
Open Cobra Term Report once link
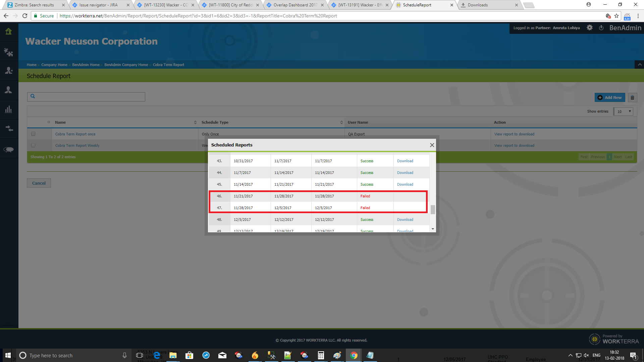click(75, 134)
